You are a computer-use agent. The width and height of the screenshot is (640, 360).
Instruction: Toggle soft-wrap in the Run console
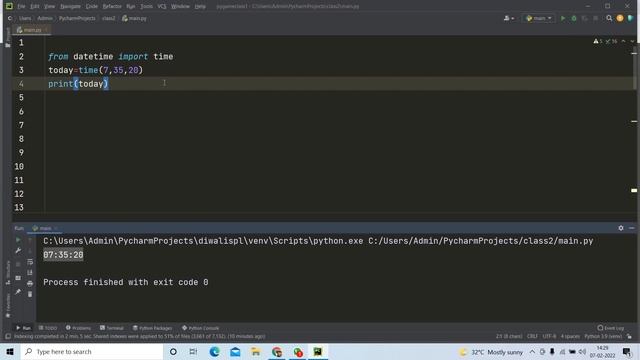pyautogui.click(x=30, y=262)
